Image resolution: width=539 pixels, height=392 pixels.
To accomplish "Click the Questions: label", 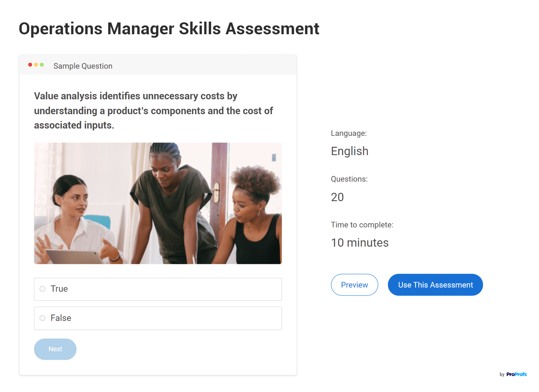I will click(349, 179).
